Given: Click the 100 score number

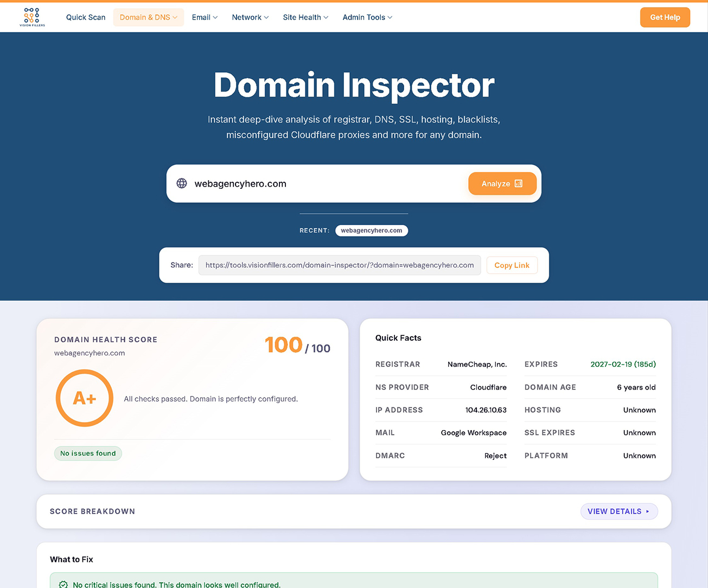Looking at the screenshot, I should [283, 345].
